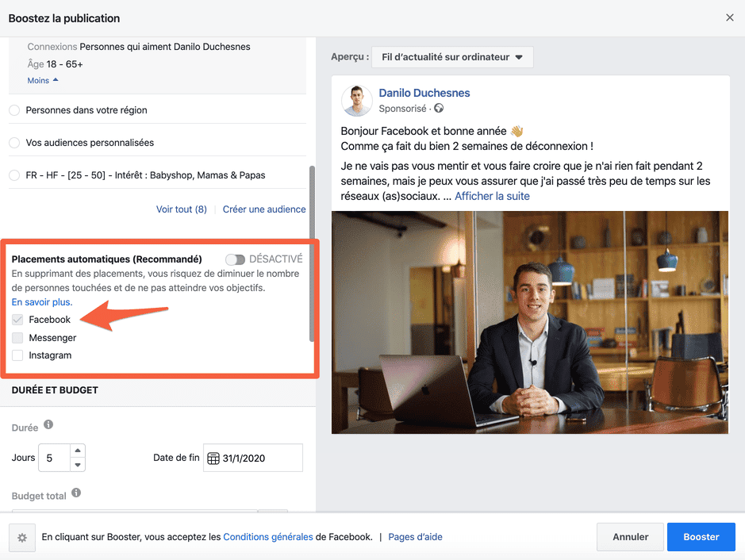The image size is (745, 560).
Task: Click the calendar icon in Date de fin
Action: [x=213, y=458]
